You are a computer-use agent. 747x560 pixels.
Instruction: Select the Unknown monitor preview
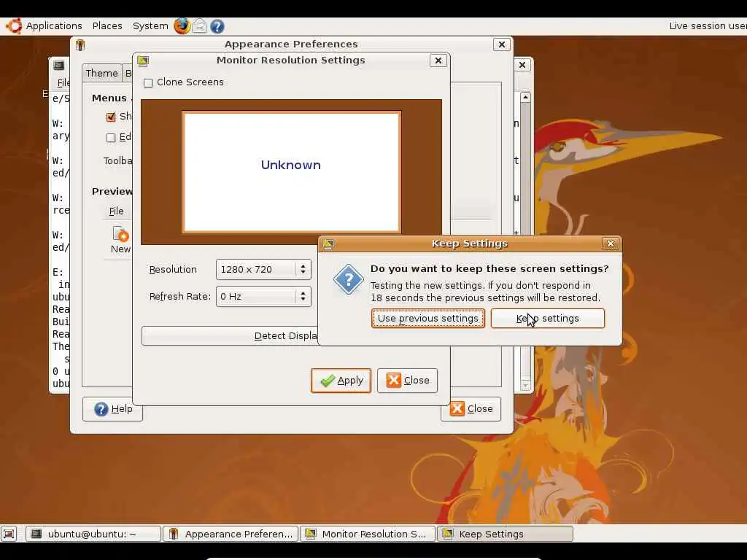pyautogui.click(x=291, y=172)
